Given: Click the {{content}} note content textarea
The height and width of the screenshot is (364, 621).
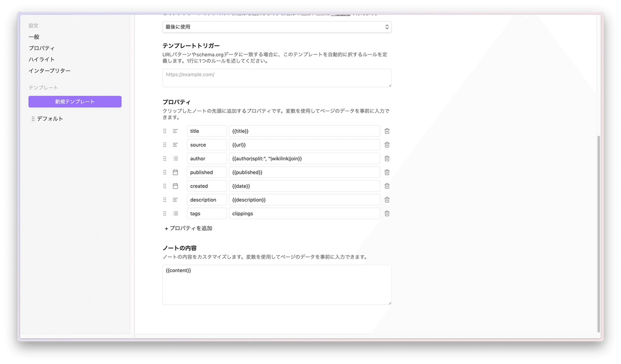Looking at the screenshot, I should [277, 284].
